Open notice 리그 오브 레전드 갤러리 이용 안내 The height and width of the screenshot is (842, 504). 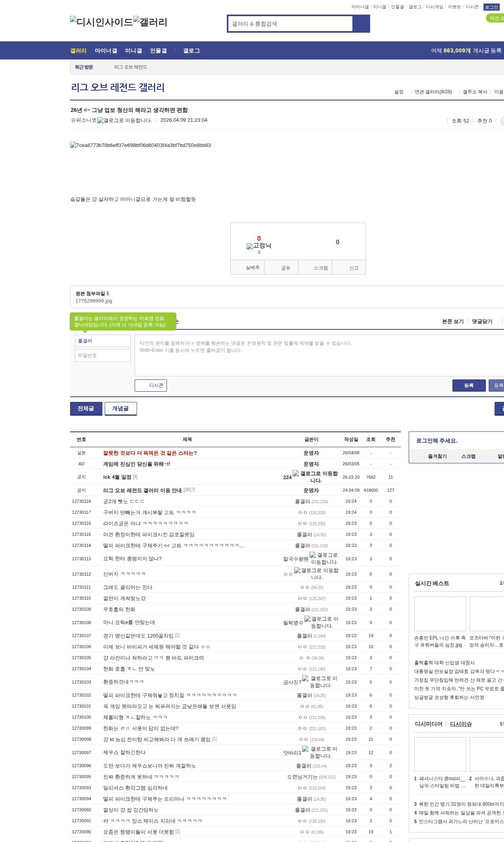click(142, 491)
